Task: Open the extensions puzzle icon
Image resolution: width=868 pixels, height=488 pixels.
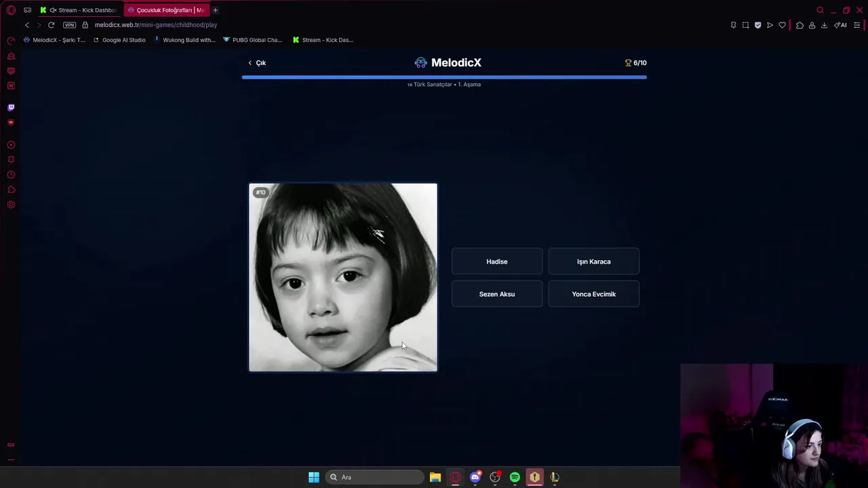Action: (x=800, y=25)
